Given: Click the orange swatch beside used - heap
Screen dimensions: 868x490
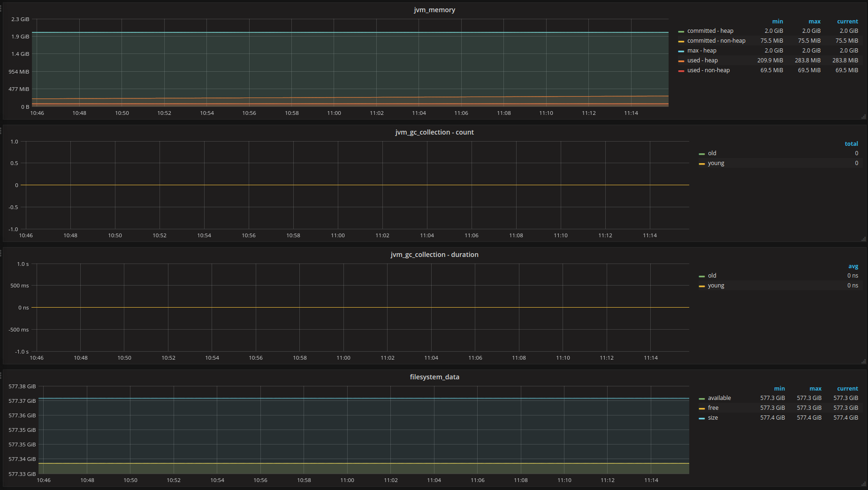Looking at the screenshot, I should point(681,61).
